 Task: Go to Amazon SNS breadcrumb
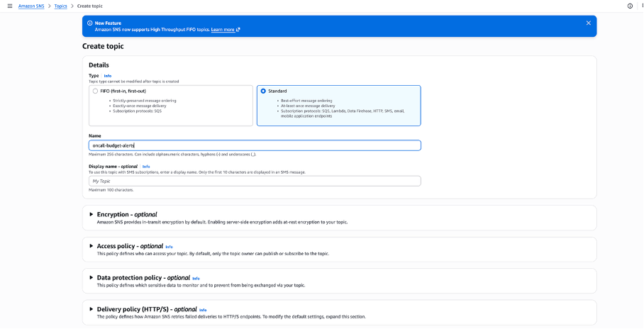click(33, 6)
